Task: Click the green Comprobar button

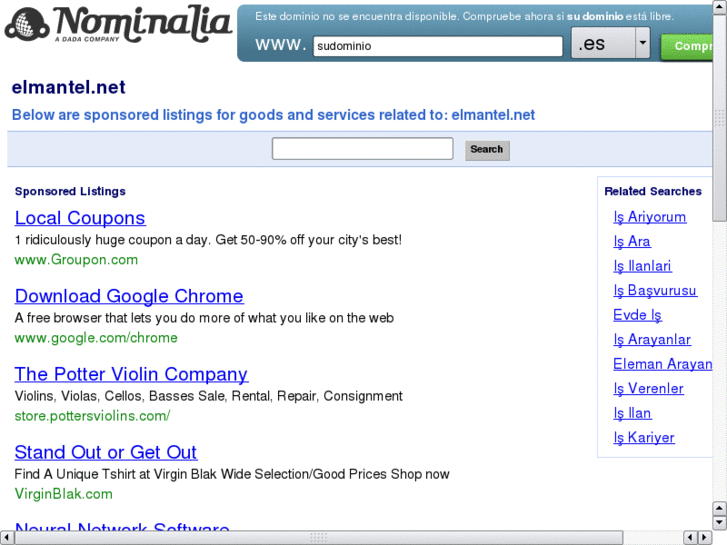Action: pos(687,46)
